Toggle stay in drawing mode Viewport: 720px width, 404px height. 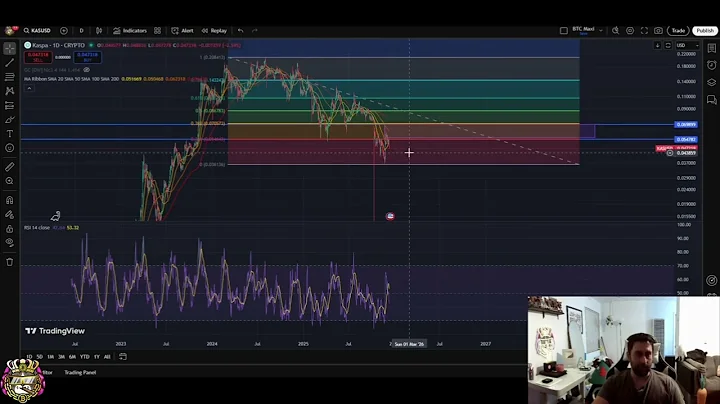point(9,214)
